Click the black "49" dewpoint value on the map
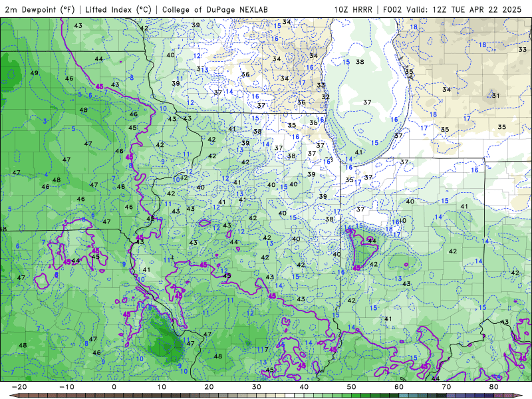Viewport: 532px width, 399px height. point(35,73)
